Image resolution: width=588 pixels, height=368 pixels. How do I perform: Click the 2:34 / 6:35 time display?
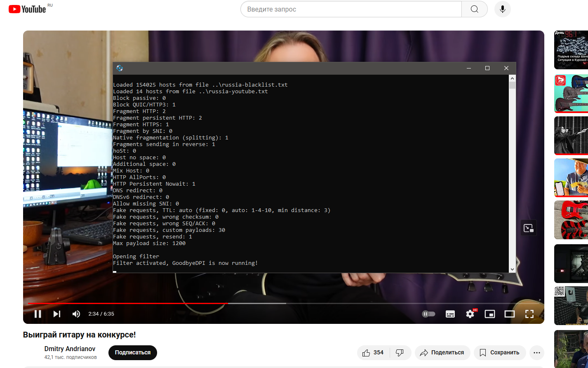click(x=101, y=314)
